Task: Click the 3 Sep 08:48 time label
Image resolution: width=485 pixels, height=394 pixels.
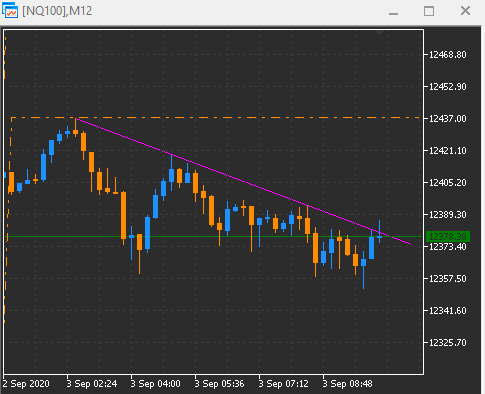Action: coord(347,384)
